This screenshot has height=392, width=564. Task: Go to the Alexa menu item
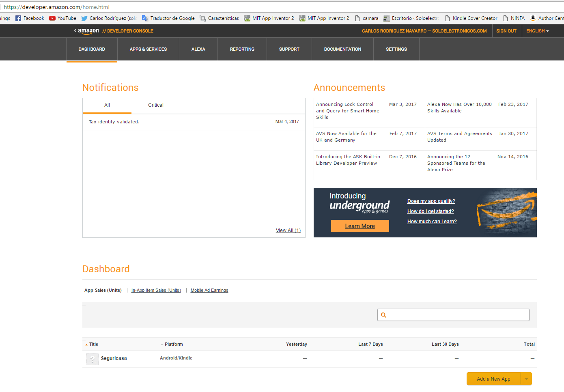[x=198, y=49]
